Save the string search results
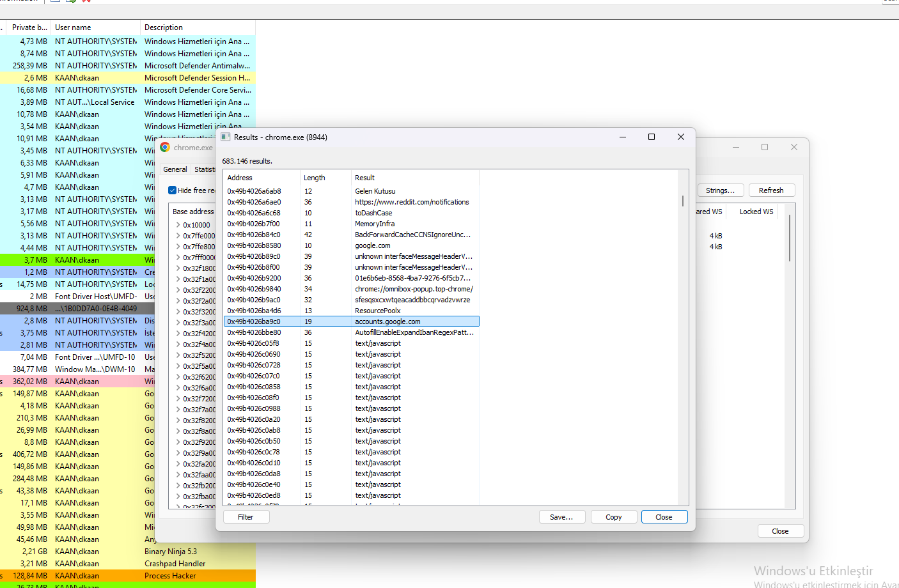The height and width of the screenshot is (588, 899). [561, 517]
